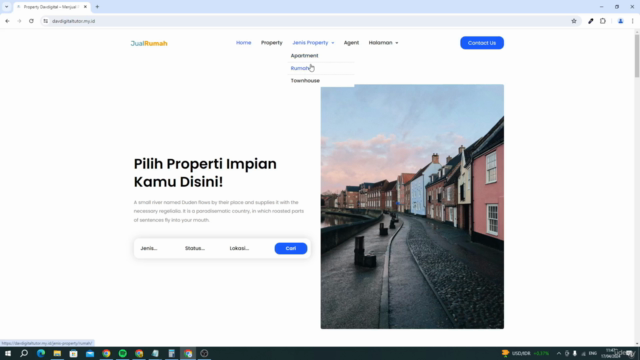
Task: Open the Chrome profile avatar
Action: [620, 21]
